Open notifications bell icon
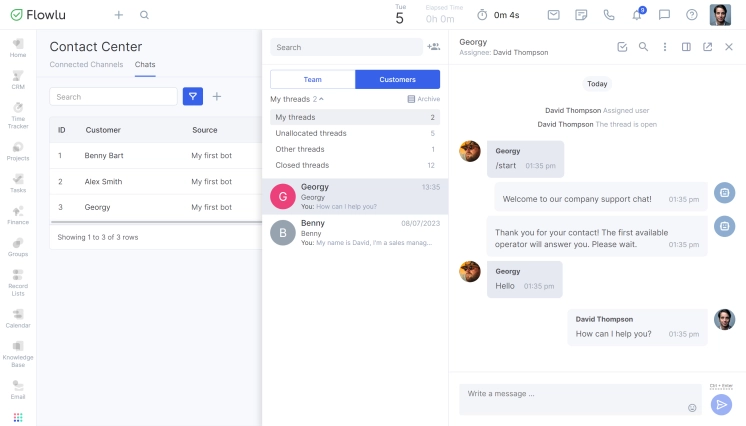746x426 pixels. (x=637, y=15)
